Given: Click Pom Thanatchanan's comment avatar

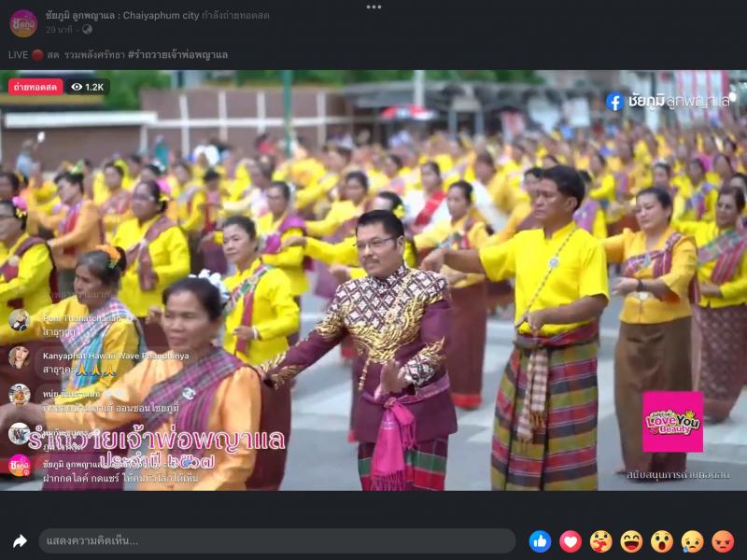Looking at the screenshot, I should click(x=19, y=320).
